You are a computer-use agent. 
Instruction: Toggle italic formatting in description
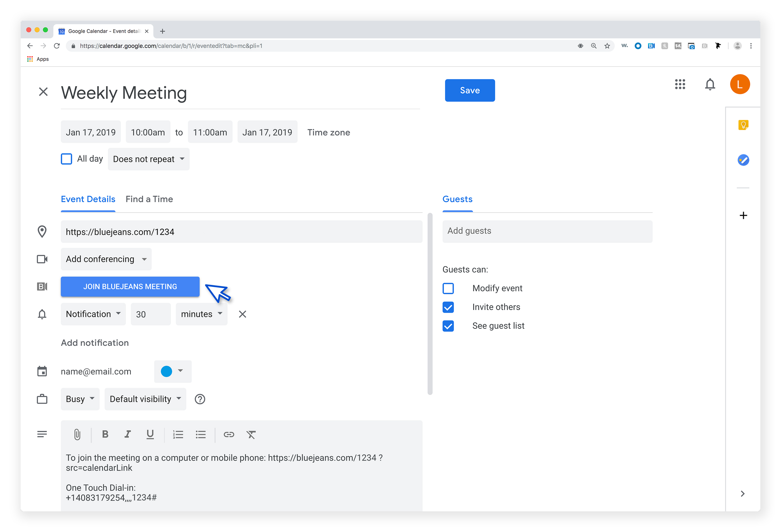127,434
